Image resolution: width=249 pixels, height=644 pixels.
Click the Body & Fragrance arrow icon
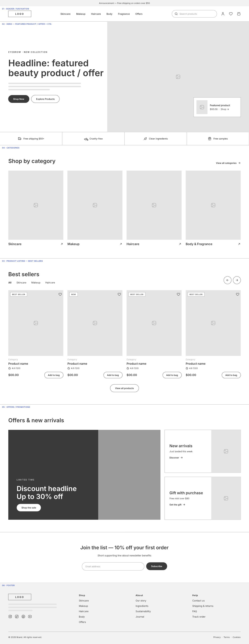coord(239,244)
